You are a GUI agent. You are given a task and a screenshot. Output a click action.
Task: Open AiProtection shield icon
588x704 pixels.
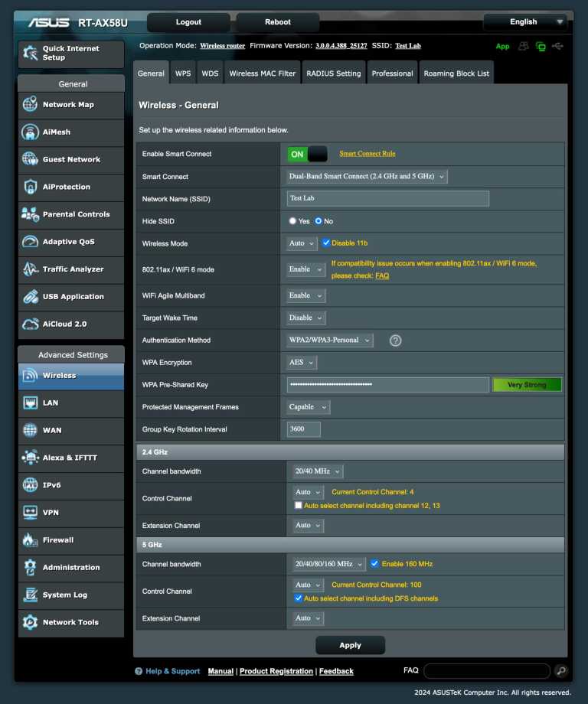pos(31,187)
